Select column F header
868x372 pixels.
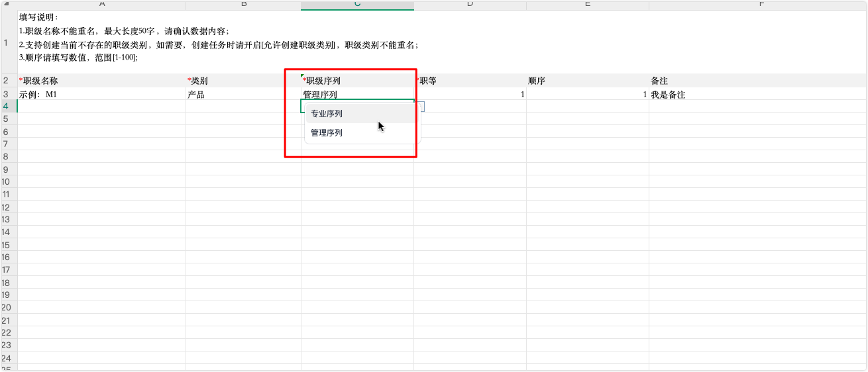coord(761,5)
